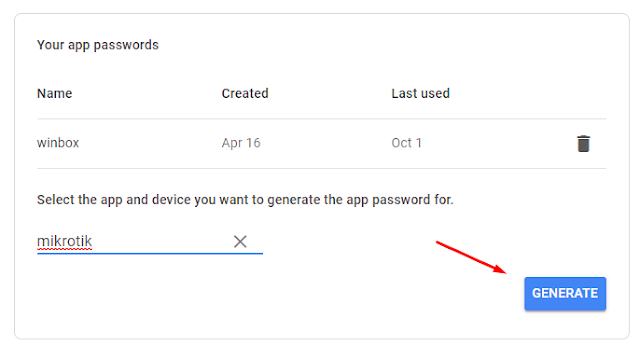Image resolution: width=640 pixels, height=360 pixels.
Task: Open the winbox password entry name
Action: [x=58, y=143]
